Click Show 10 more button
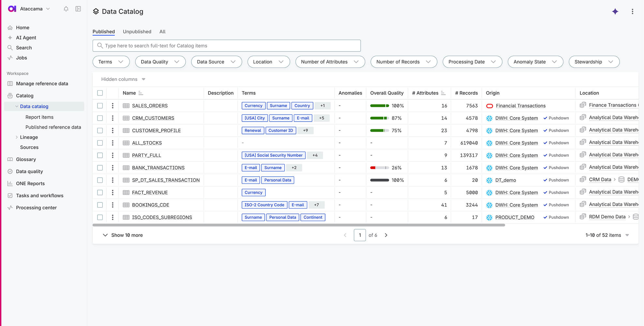This screenshot has width=644, height=326. pos(123,235)
